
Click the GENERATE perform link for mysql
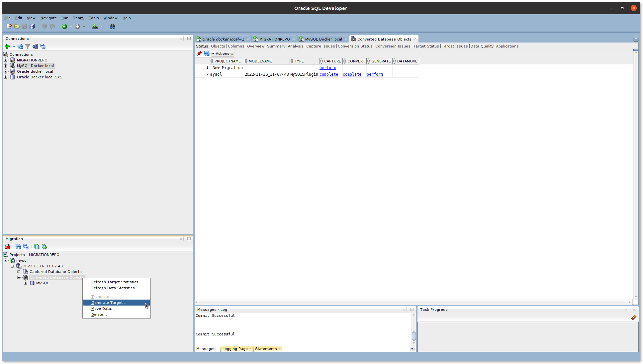pyautogui.click(x=375, y=74)
